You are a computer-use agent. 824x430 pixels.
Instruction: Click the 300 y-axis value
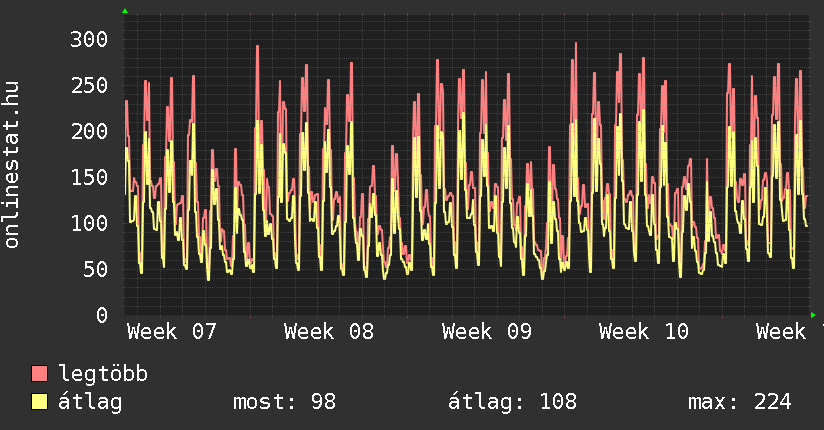[x=88, y=39]
